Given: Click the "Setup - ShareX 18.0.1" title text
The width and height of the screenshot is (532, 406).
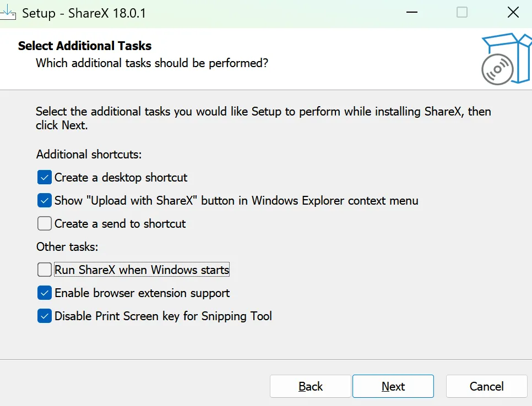Looking at the screenshot, I should click(x=84, y=13).
